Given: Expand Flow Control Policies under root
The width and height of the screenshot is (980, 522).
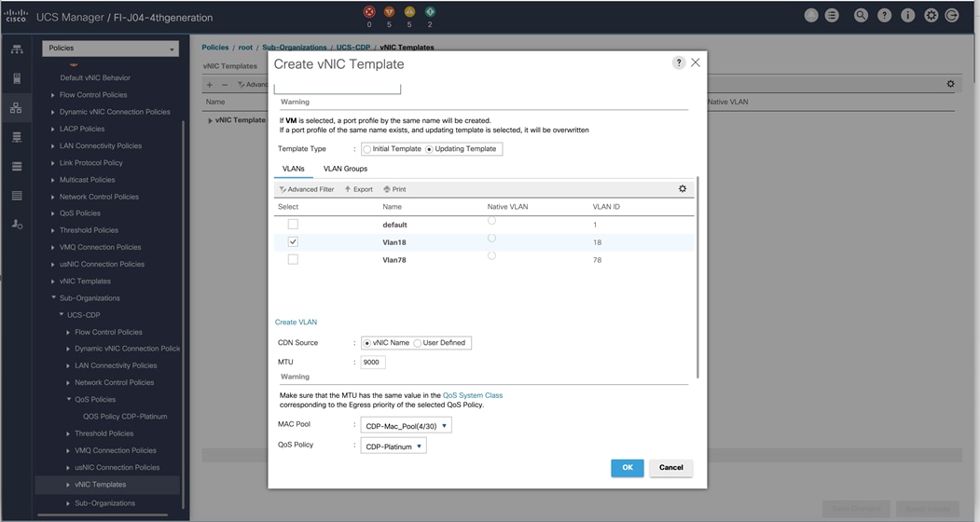Looking at the screenshot, I should [52, 95].
